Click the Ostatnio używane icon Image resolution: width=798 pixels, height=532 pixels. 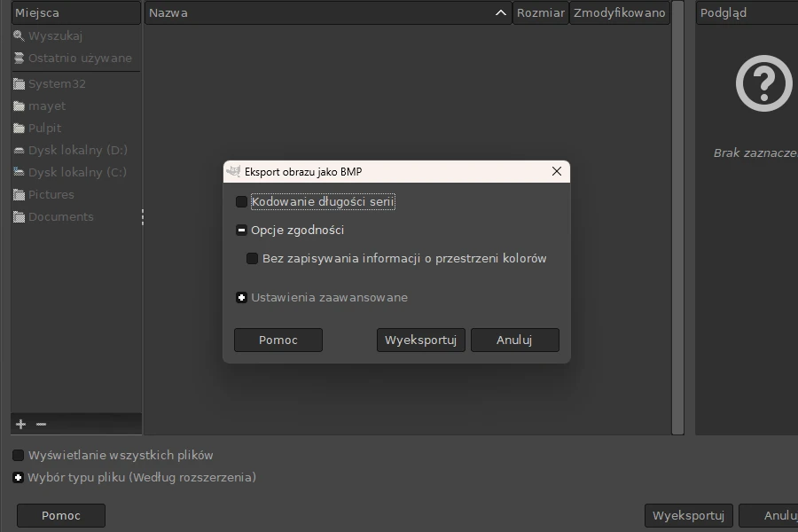point(19,58)
